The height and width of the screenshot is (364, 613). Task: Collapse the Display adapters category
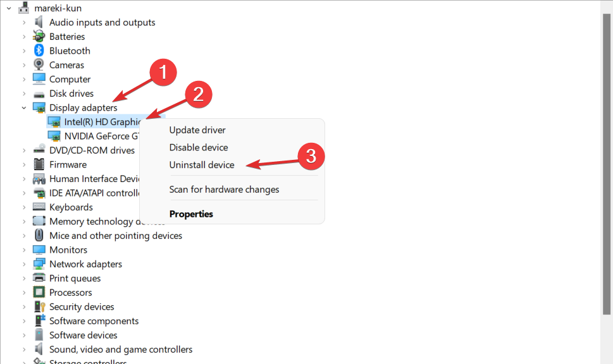(x=24, y=107)
